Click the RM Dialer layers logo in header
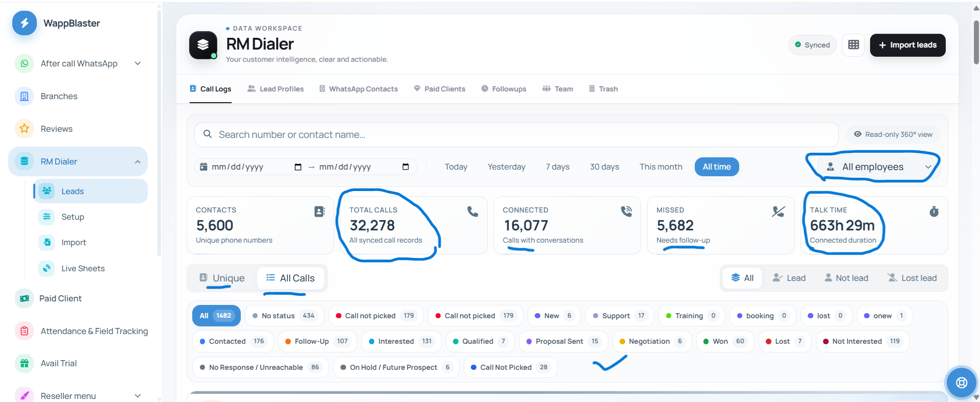980x402 pixels. pyautogui.click(x=203, y=45)
